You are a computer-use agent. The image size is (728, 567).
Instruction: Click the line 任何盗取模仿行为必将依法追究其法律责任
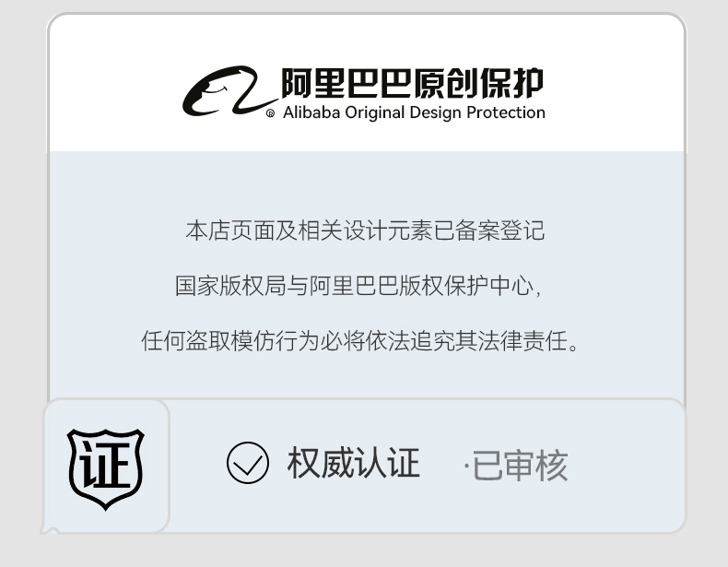(x=359, y=341)
